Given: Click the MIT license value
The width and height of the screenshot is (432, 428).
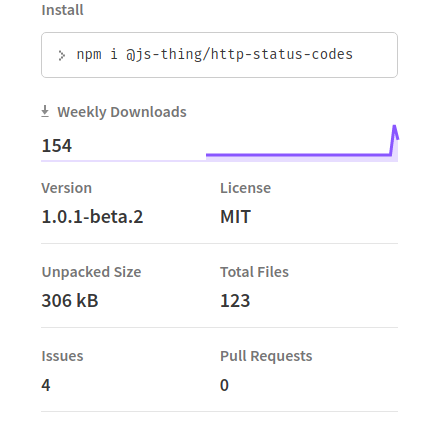Looking at the screenshot, I should click(x=235, y=217).
